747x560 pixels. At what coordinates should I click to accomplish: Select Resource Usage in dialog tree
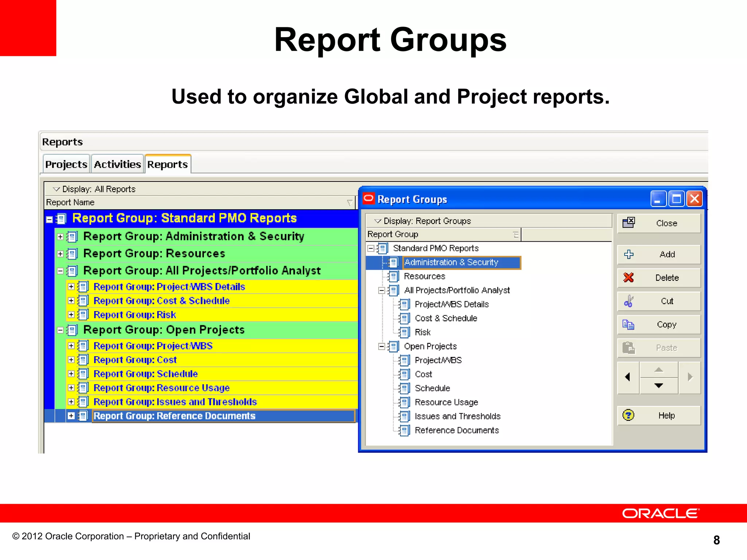pyautogui.click(x=446, y=402)
